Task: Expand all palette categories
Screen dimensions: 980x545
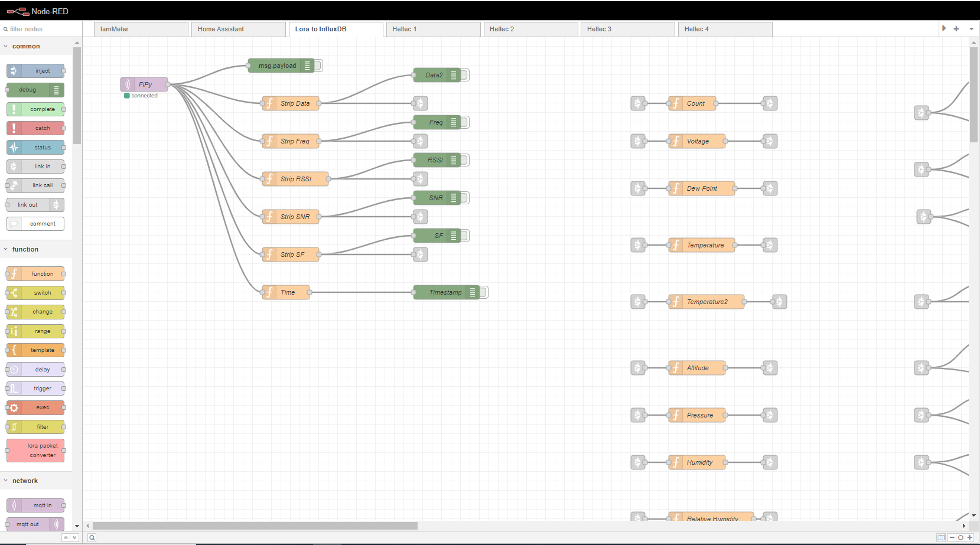Action: click(x=74, y=537)
